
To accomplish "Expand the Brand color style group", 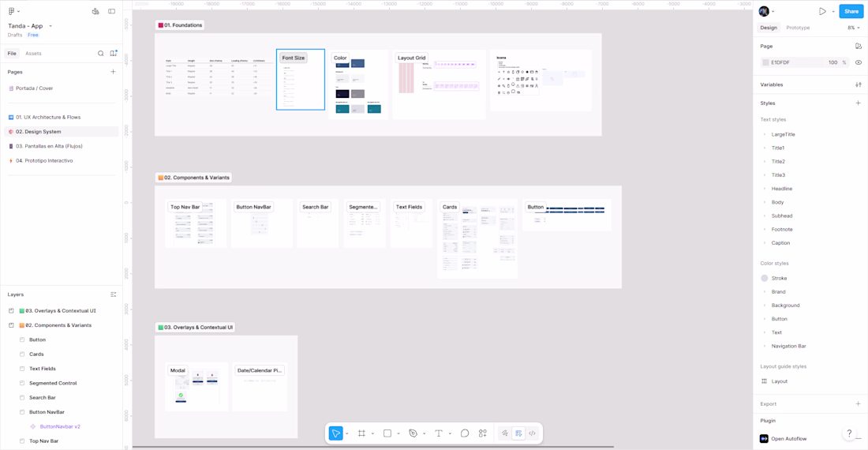I will pyautogui.click(x=765, y=291).
